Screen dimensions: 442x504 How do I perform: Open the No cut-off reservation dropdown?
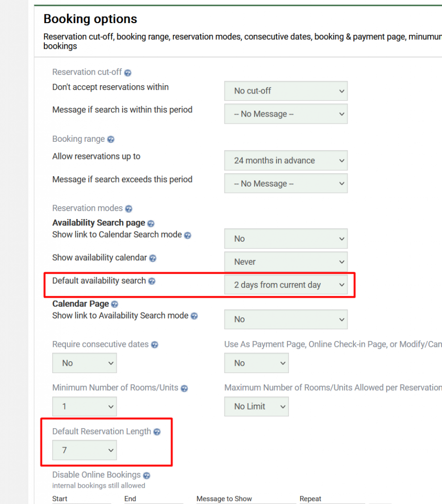[x=285, y=91]
